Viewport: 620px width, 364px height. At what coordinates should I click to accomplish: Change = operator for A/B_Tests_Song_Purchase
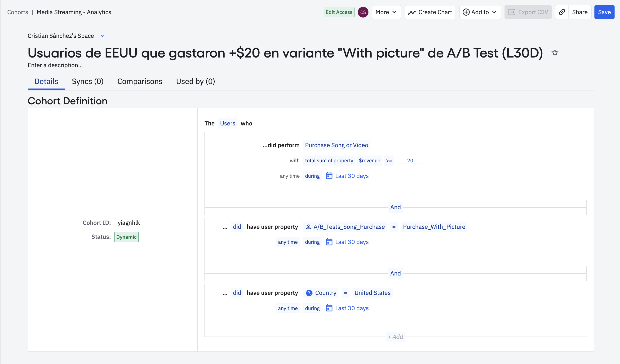coord(394,227)
